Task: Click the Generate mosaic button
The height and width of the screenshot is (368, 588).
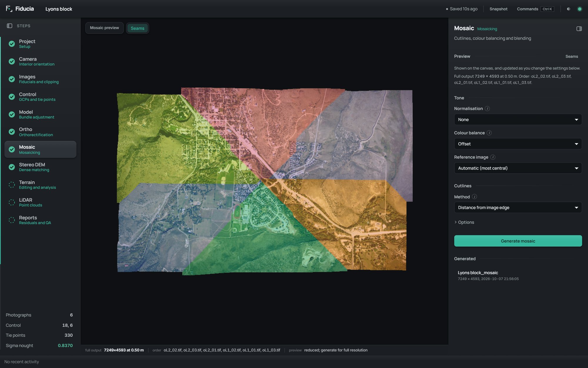Action: tap(518, 241)
